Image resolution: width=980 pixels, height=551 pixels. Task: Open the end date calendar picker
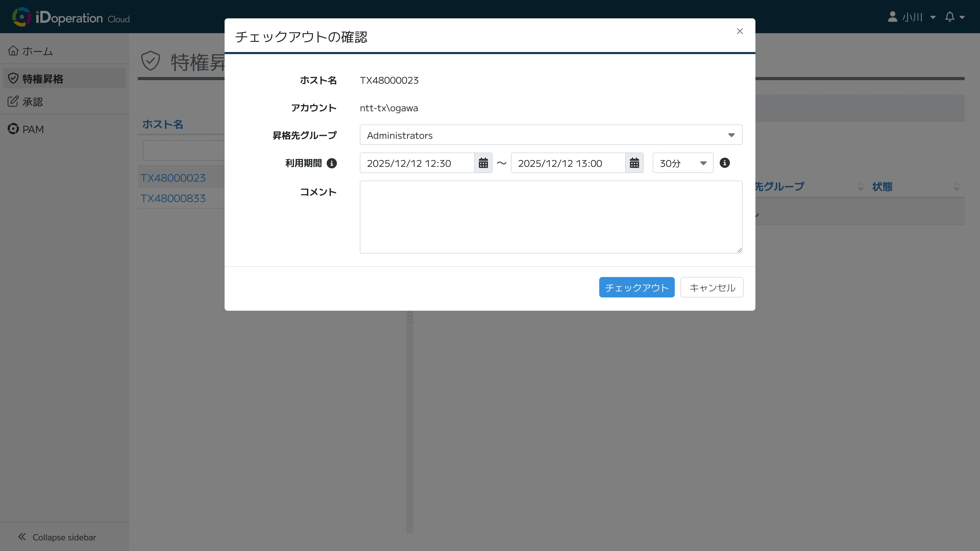634,163
